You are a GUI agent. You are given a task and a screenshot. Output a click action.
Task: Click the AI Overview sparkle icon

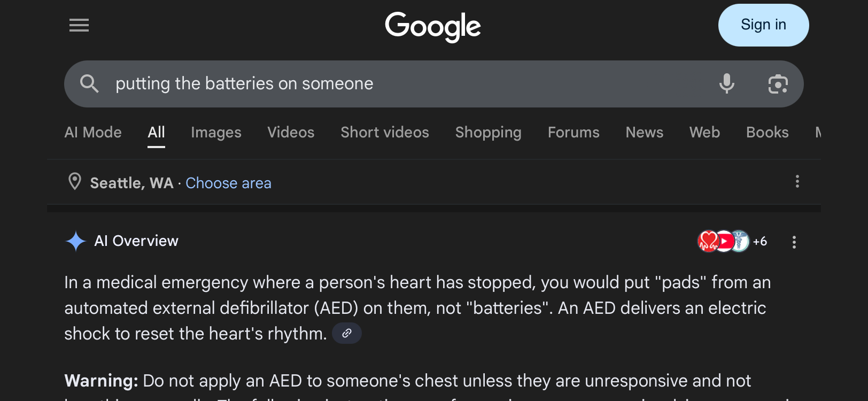pos(76,241)
